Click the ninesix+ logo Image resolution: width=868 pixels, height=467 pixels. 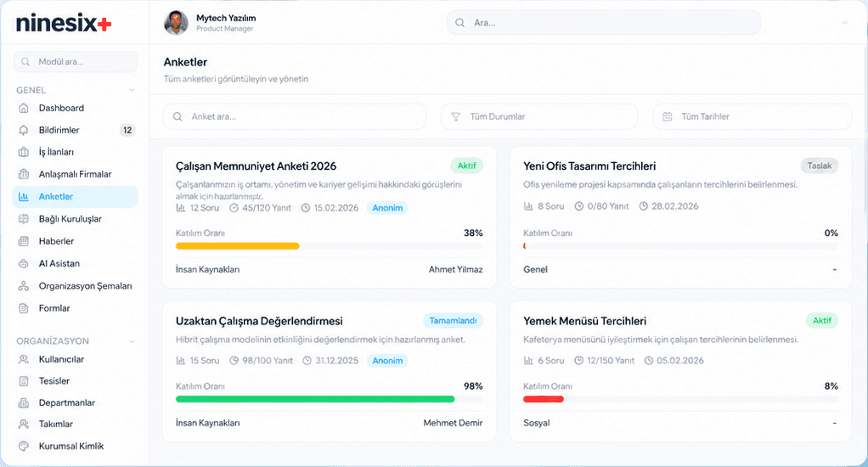point(64,23)
